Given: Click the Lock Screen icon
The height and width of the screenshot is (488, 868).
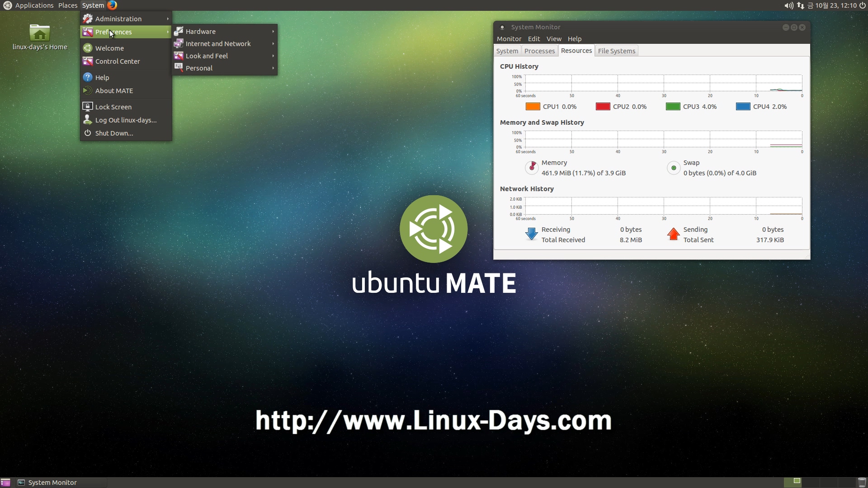Looking at the screenshot, I should click(88, 107).
